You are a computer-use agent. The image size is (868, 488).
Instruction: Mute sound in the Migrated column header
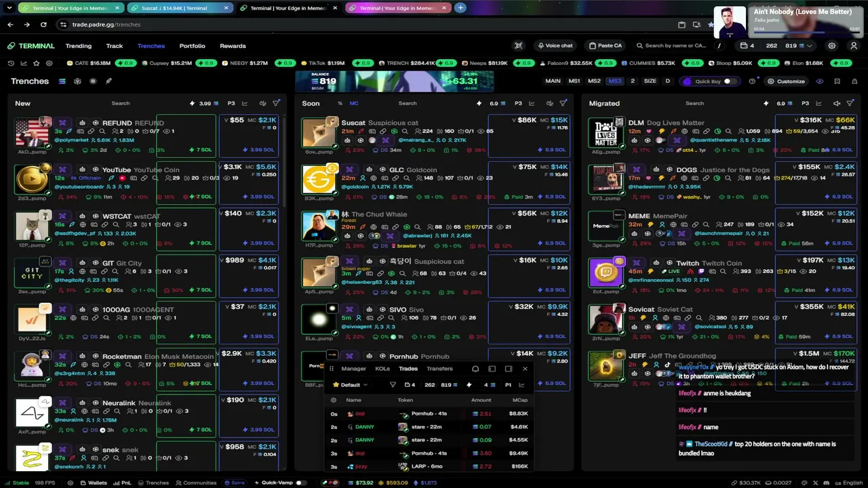tap(837, 104)
